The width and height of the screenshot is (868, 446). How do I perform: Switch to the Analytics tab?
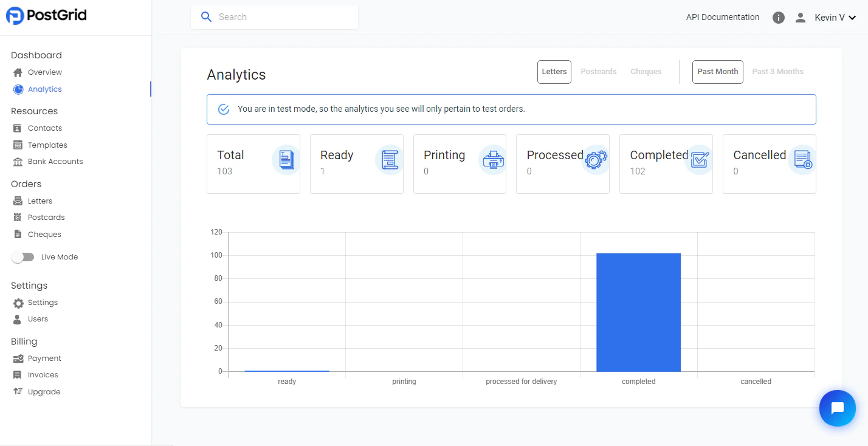point(44,89)
